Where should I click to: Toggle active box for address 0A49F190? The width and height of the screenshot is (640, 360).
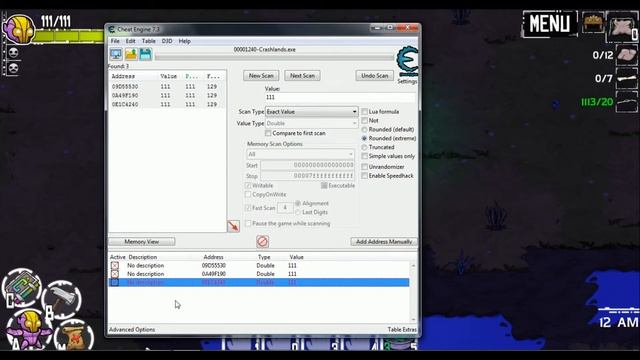[x=115, y=274]
